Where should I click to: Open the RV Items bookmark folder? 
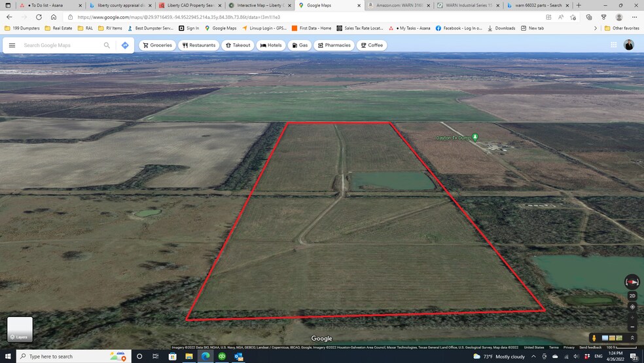click(x=110, y=28)
